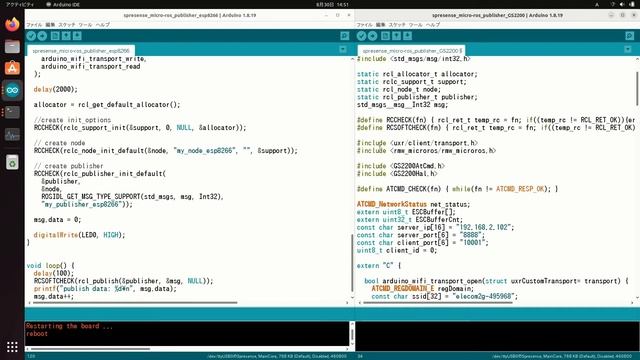
Task: Open Ubuntu Software from the dock
Action: point(12,68)
